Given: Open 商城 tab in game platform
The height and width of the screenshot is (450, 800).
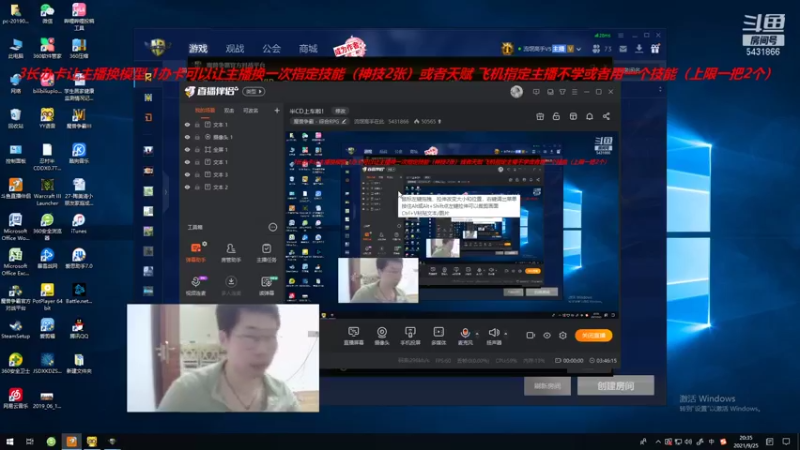Looking at the screenshot, I should click(308, 48).
